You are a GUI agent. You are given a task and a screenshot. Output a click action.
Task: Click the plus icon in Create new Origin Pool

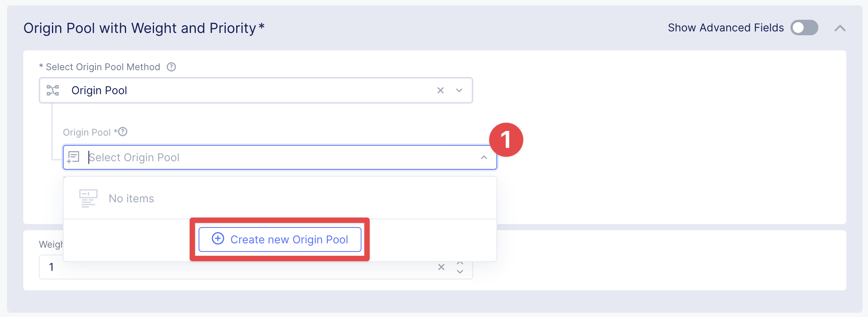click(x=218, y=239)
